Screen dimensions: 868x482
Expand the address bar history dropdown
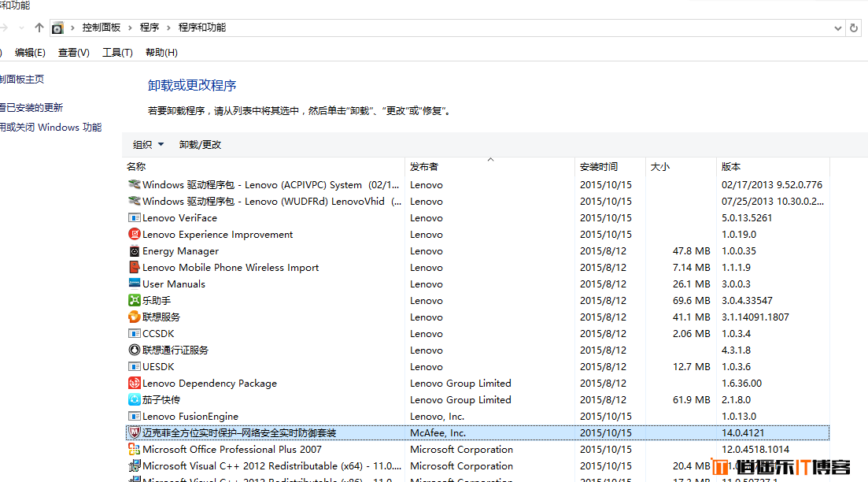pos(837,28)
